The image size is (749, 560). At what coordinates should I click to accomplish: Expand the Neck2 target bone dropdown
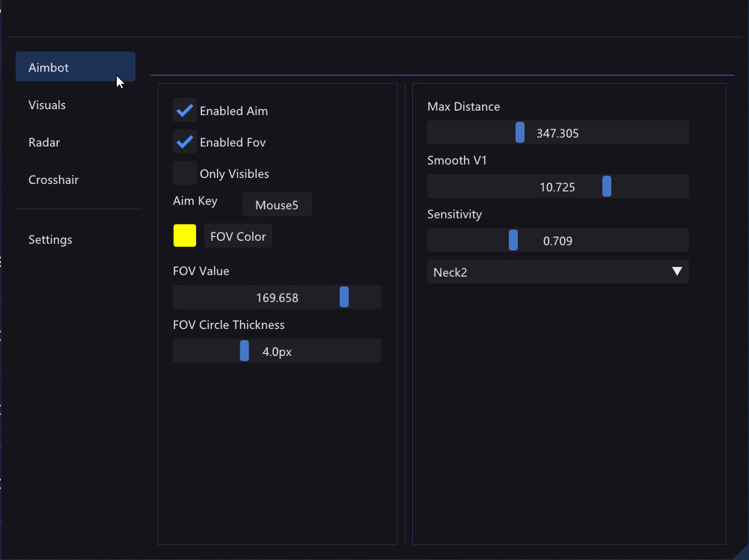pos(558,271)
